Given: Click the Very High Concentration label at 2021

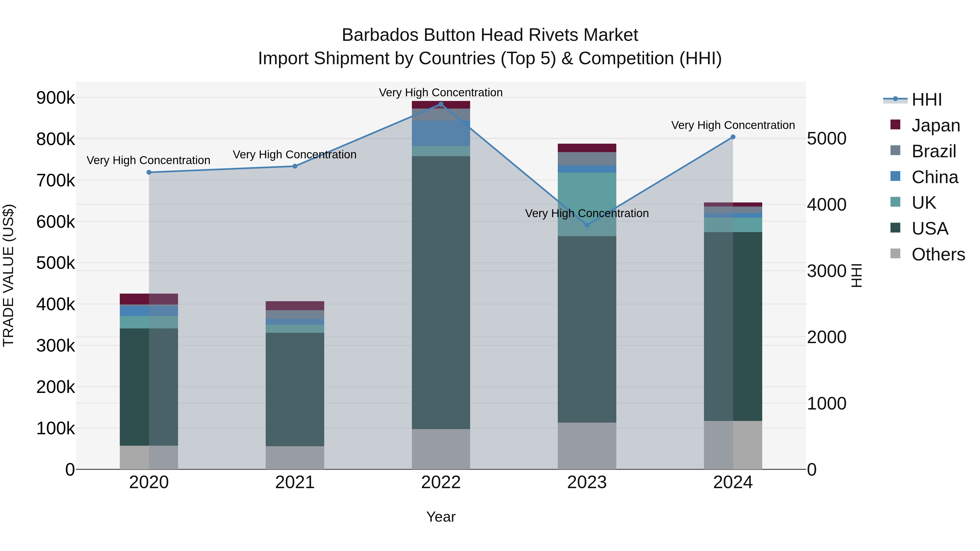Looking at the screenshot, I should [295, 154].
